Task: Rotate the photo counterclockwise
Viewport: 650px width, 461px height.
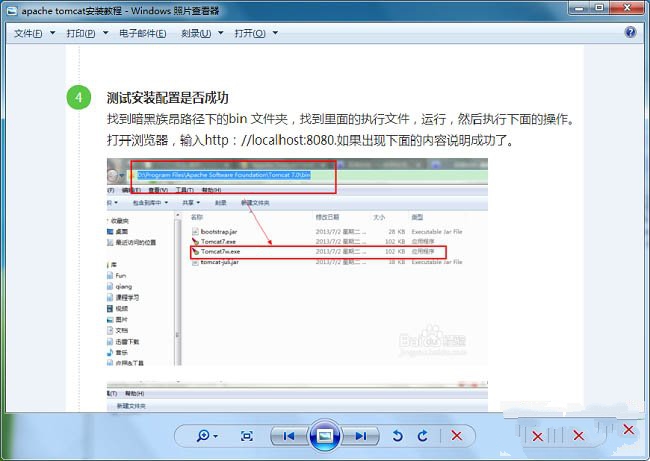Action: pyautogui.click(x=397, y=436)
